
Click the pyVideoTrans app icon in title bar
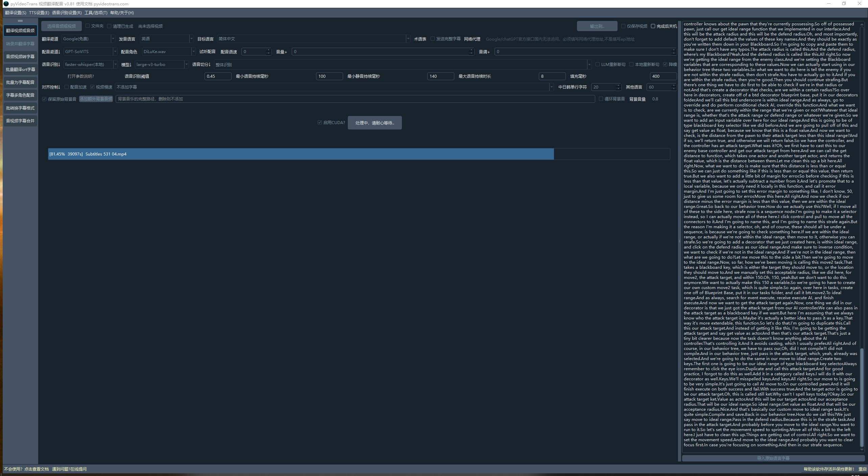point(6,4)
